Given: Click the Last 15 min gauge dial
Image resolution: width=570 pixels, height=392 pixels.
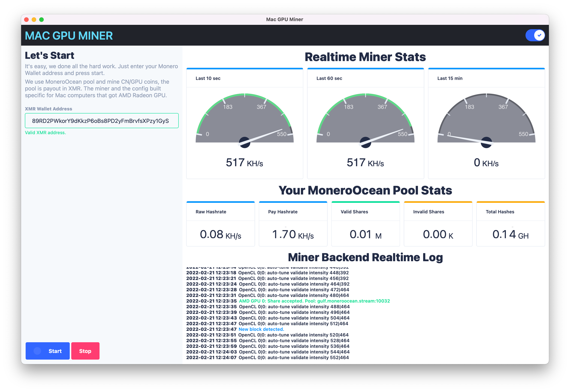Looking at the screenshot, I should point(486,123).
